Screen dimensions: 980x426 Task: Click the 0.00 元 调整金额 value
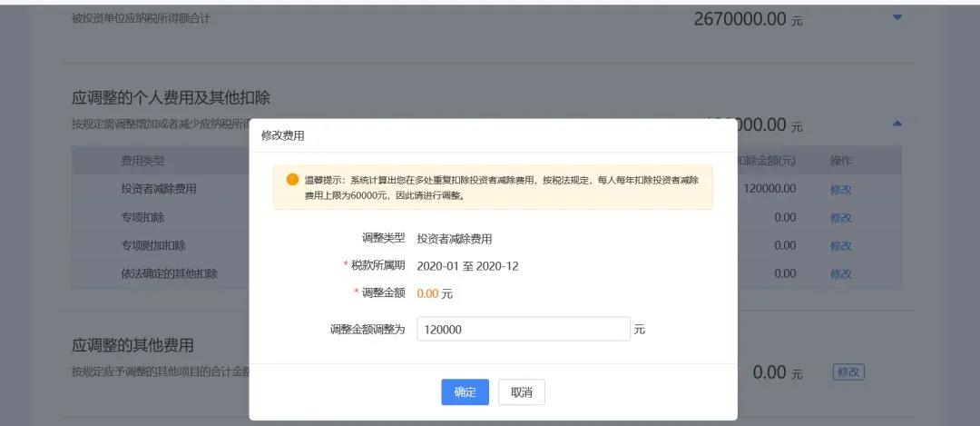click(x=435, y=293)
